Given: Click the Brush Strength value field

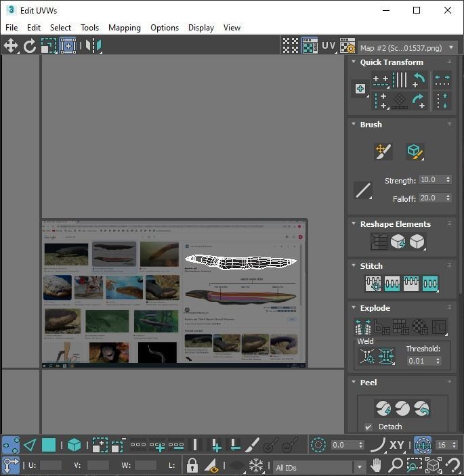Looking at the screenshot, I should click(431, 179).
